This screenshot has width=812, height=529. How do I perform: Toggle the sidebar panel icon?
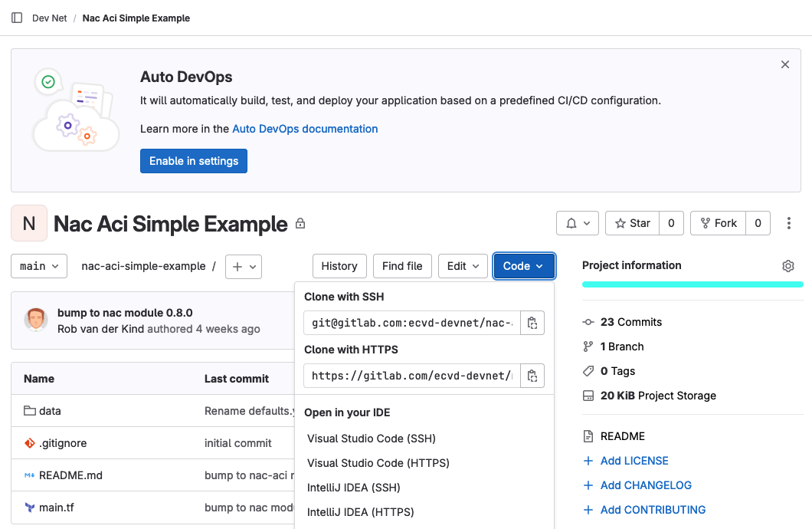(17, 18)
